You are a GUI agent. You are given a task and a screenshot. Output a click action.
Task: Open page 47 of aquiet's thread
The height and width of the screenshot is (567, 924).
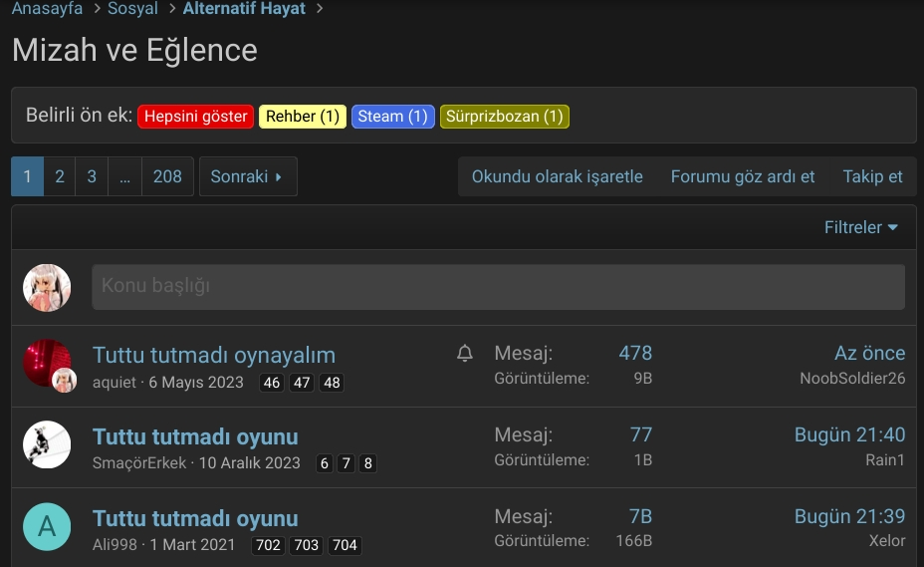(302, 383)
